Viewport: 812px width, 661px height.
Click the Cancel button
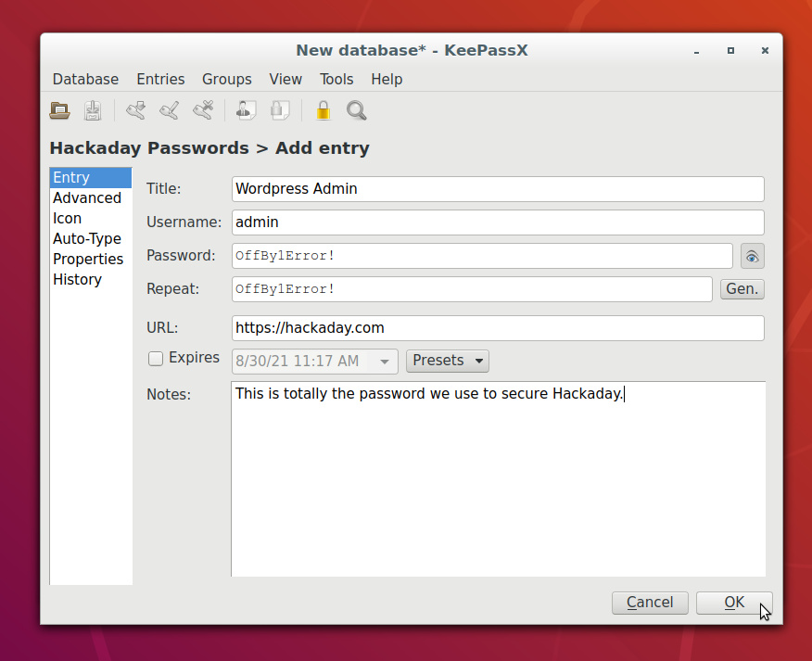tap(650, 603)
